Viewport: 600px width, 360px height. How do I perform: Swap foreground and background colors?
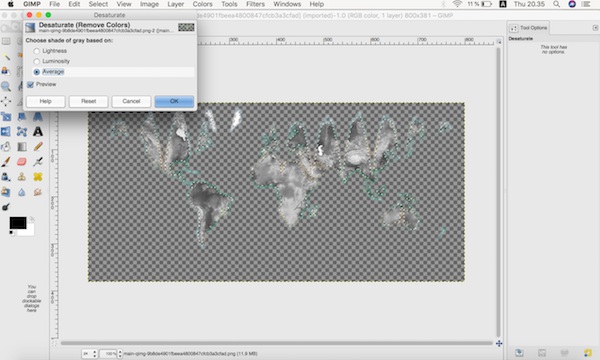point(31,219)
